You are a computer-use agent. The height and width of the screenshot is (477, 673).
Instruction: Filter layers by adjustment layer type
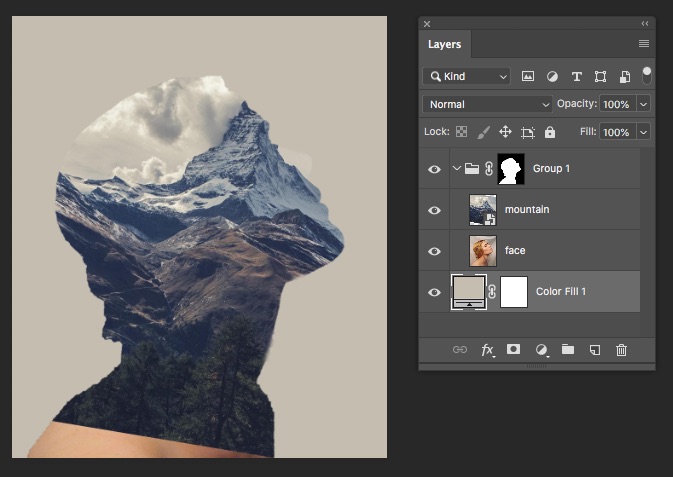552,76
